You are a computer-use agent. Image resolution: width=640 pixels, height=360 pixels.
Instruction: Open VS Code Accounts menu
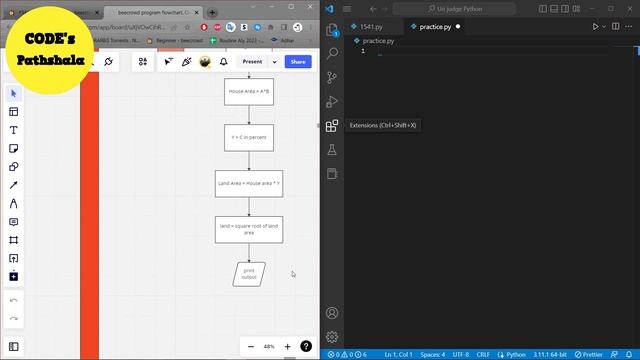[x=332, y=313]
